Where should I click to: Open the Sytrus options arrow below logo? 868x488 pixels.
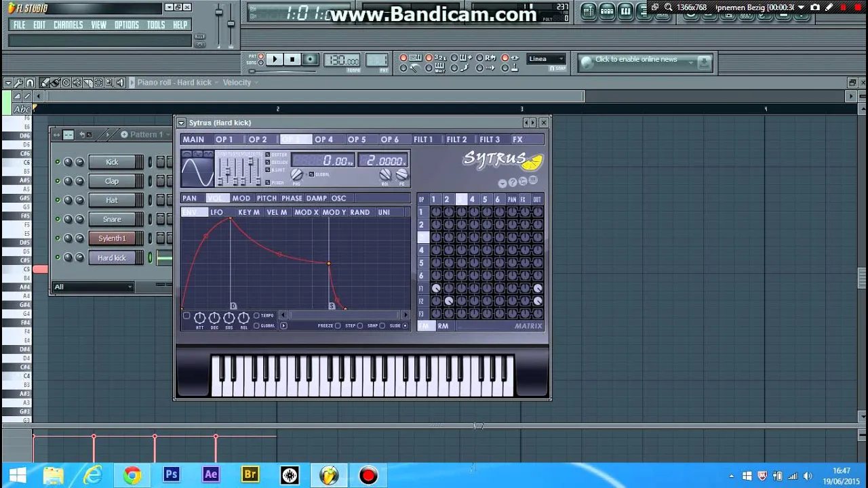coord(502,182)
